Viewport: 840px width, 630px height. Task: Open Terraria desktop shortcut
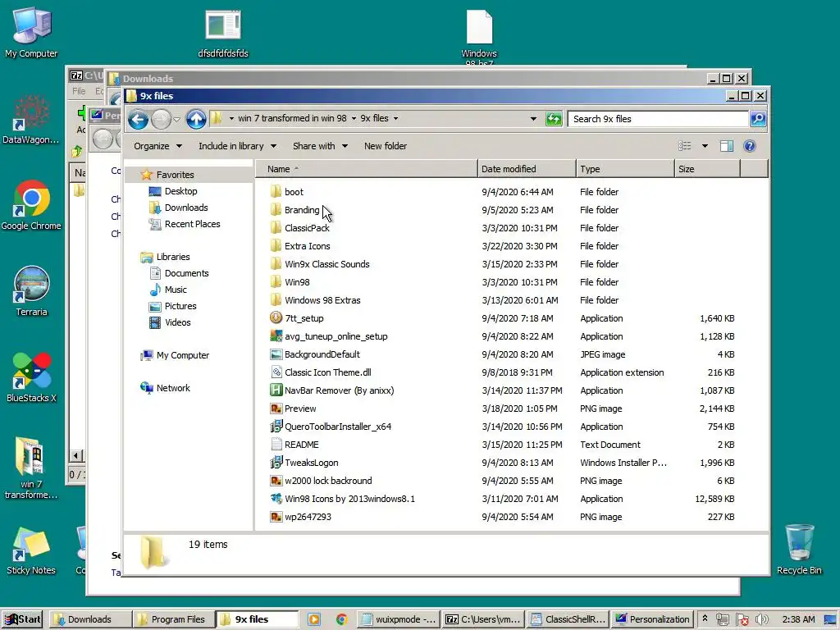[x=31, y=291]
